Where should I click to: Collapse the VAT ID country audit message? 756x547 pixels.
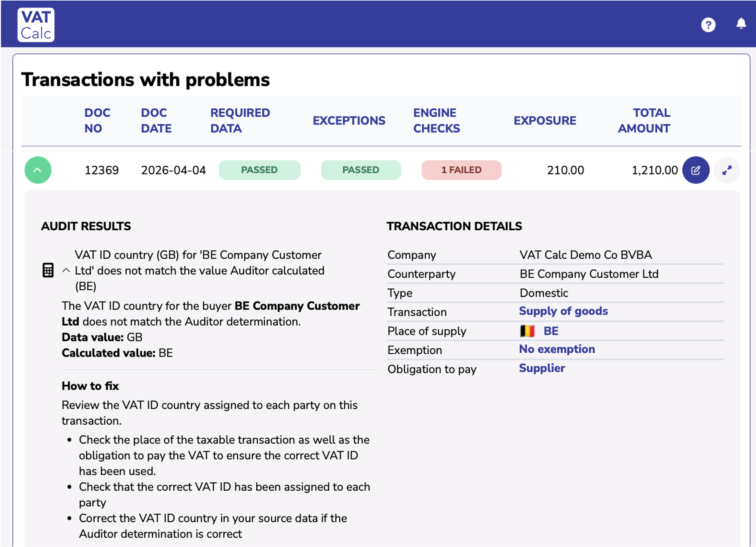66,271
